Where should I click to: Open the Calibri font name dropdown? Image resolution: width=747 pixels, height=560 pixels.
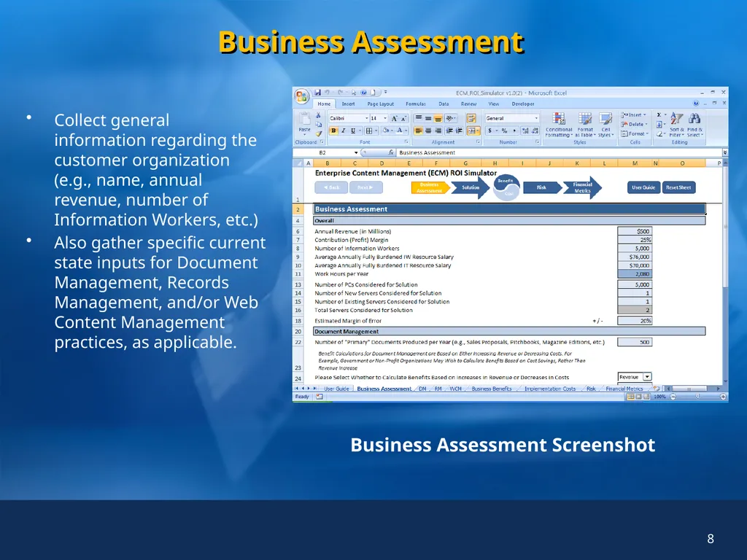(x=366, y=118)
